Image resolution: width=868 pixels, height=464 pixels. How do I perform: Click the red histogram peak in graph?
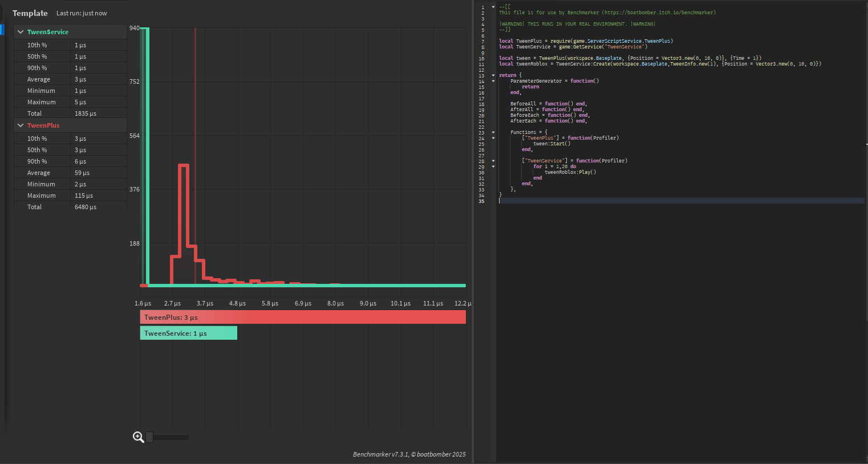click(x=183, y=166)
